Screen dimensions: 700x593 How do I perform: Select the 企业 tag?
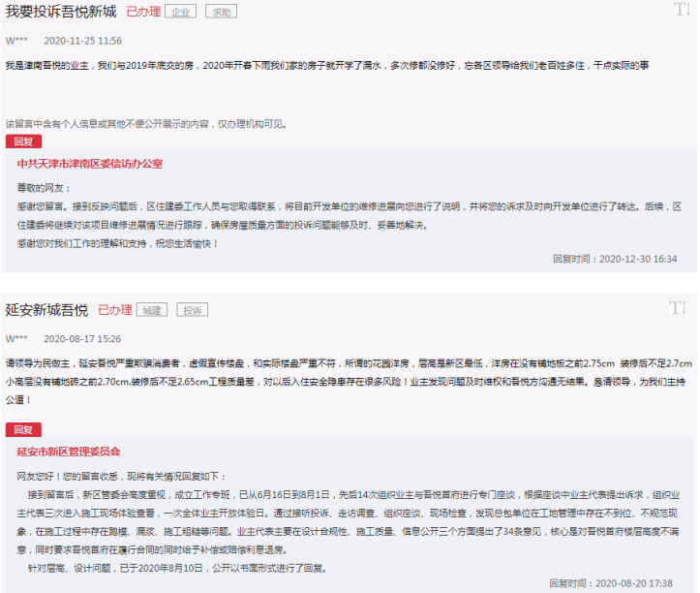(x=180, y=13)
